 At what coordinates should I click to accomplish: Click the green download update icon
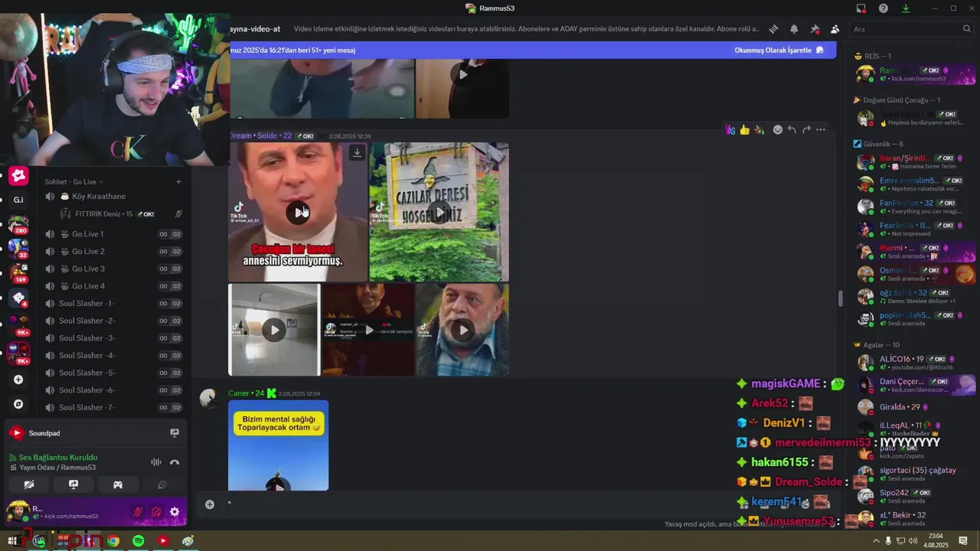point(906,8)
